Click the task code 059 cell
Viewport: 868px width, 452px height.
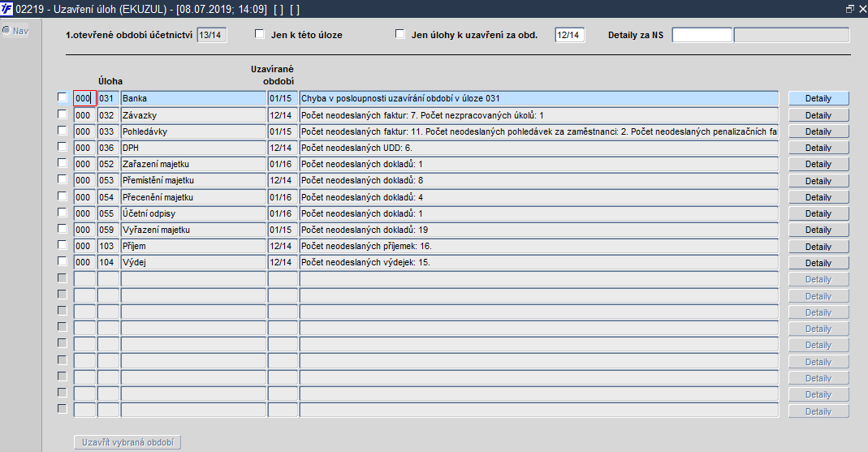pyautogui.click(x=108, y=230)
